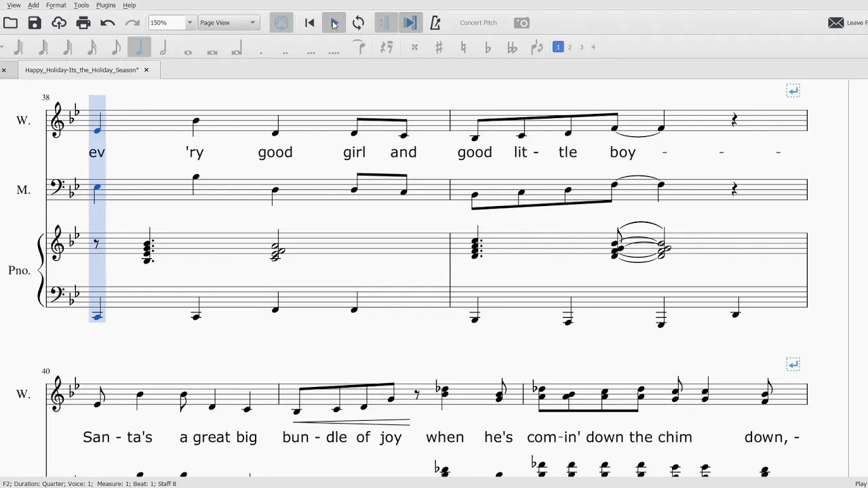This screenshot has height=488, width=868.
Task: Insert a rest with the rest icon
Action: [387, 47]
